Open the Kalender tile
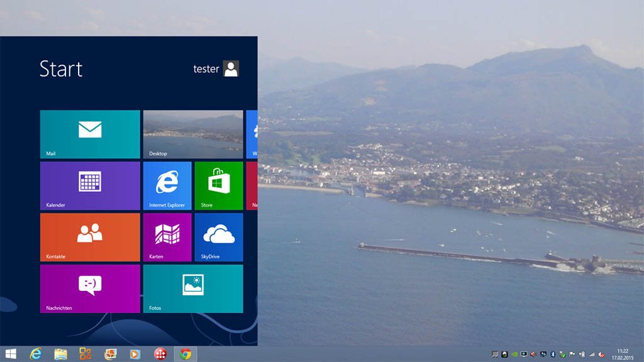 pyautogui.click(x=90, y=185)
